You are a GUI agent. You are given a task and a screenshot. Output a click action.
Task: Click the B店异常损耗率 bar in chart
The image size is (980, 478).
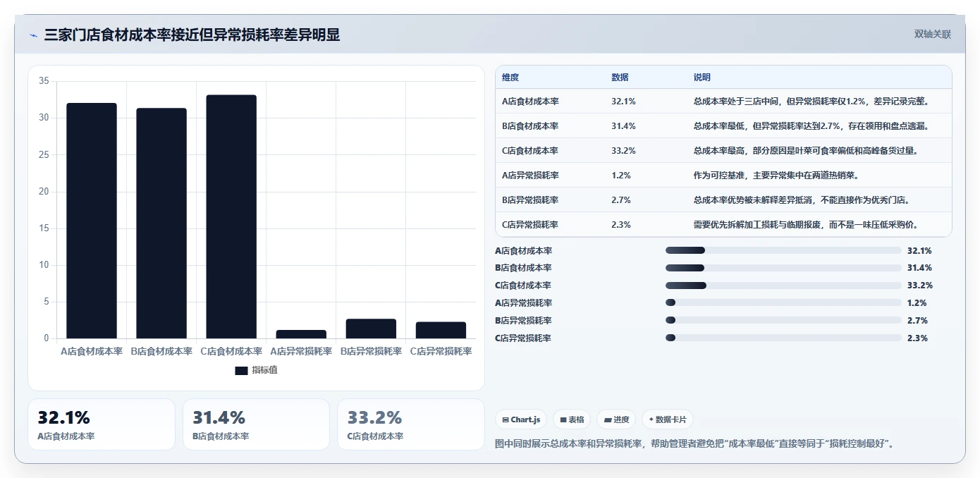click(x=371, y=329)
